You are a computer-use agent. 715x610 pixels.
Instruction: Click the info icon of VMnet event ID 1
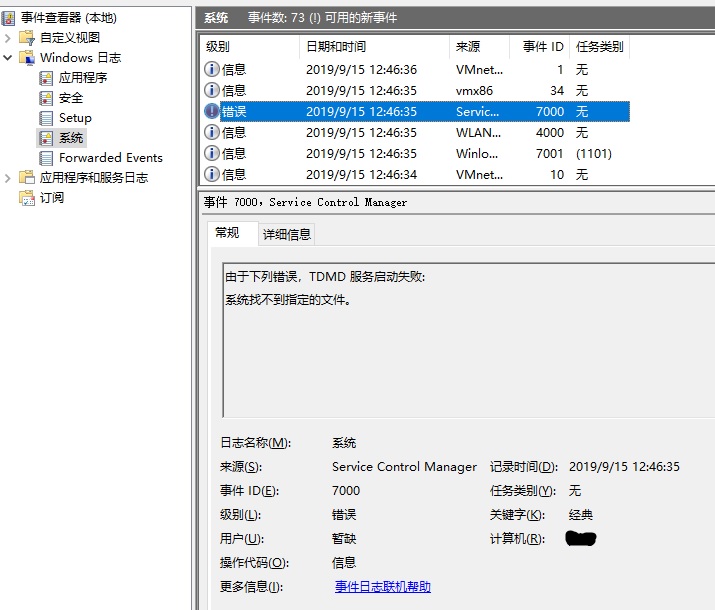[212, 69]
